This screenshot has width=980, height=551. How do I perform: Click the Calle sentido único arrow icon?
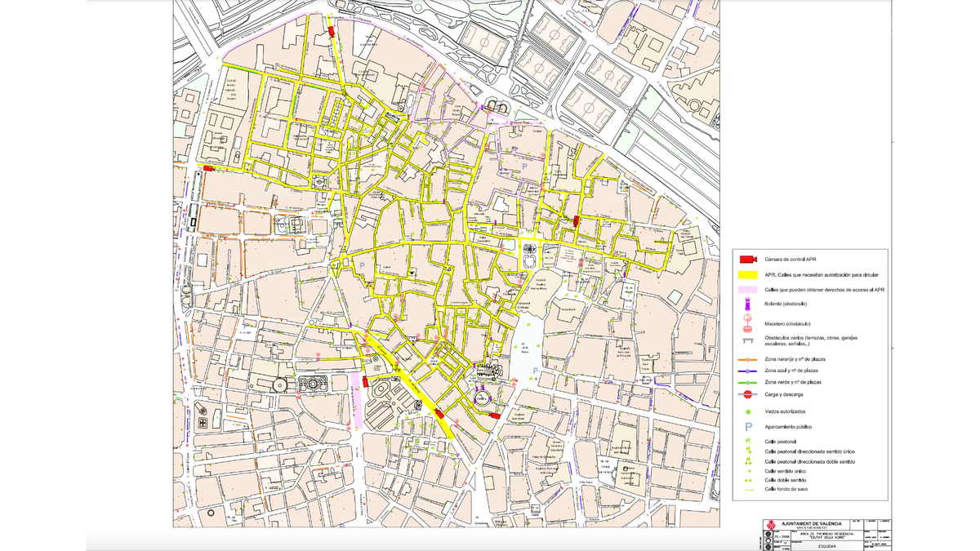747,473
